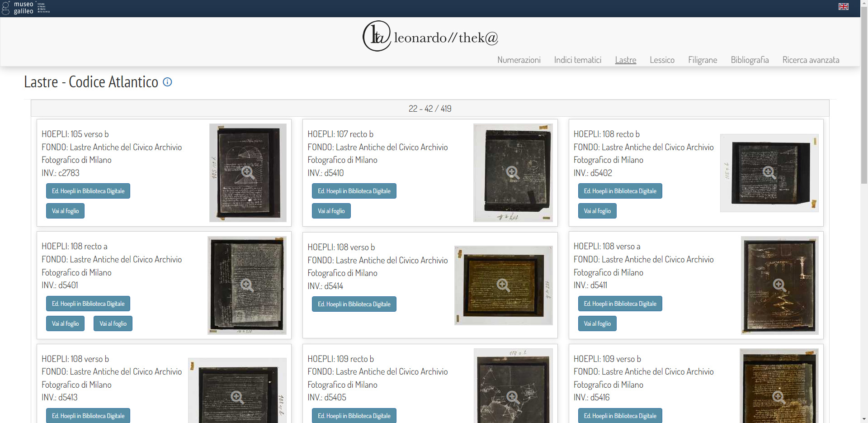The width and height of the screenshot is (868, 423).
Task: Select the Lastre menu item
Action: [625, 60]
